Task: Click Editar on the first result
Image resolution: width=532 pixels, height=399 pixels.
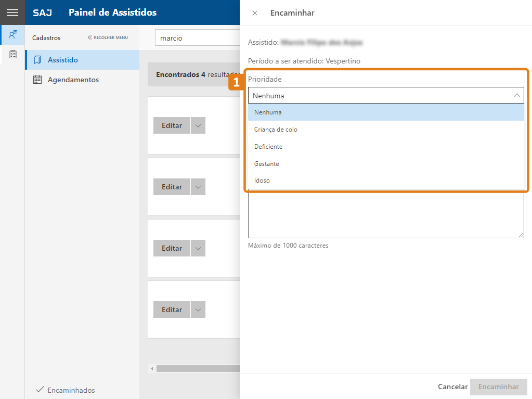Action: 172,125
